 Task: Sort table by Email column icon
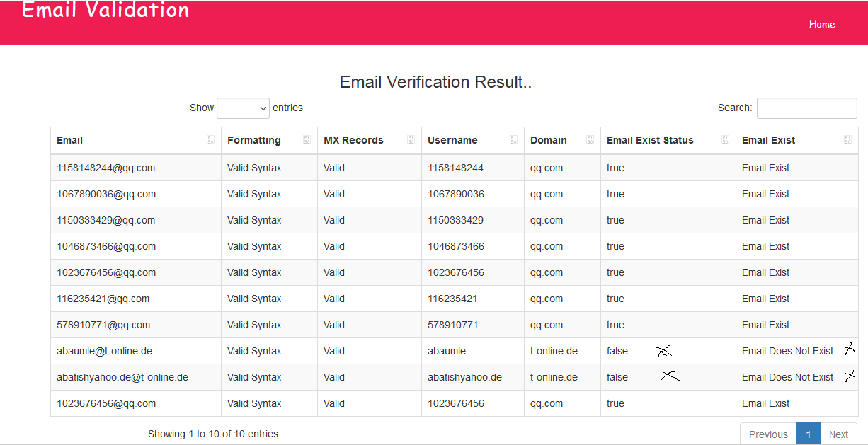(x=211, y=140)
